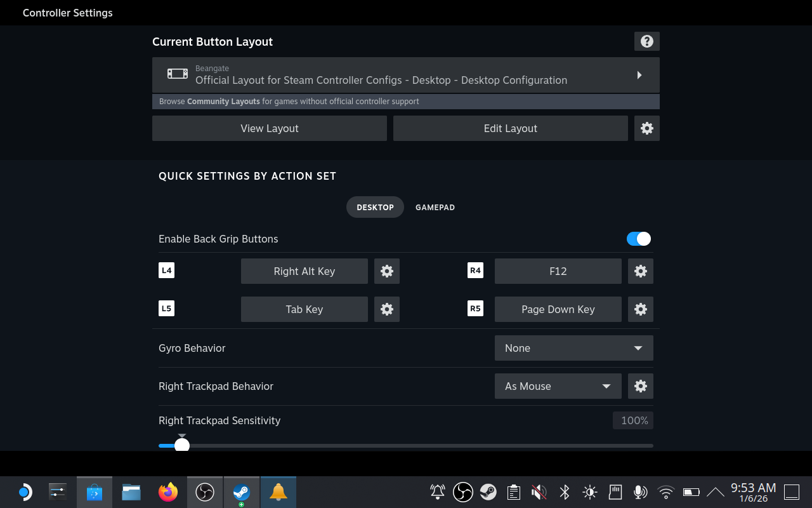Launch OBS Studio from the taskbar
The height and width of the screenshot is (508, 812).
204,492
